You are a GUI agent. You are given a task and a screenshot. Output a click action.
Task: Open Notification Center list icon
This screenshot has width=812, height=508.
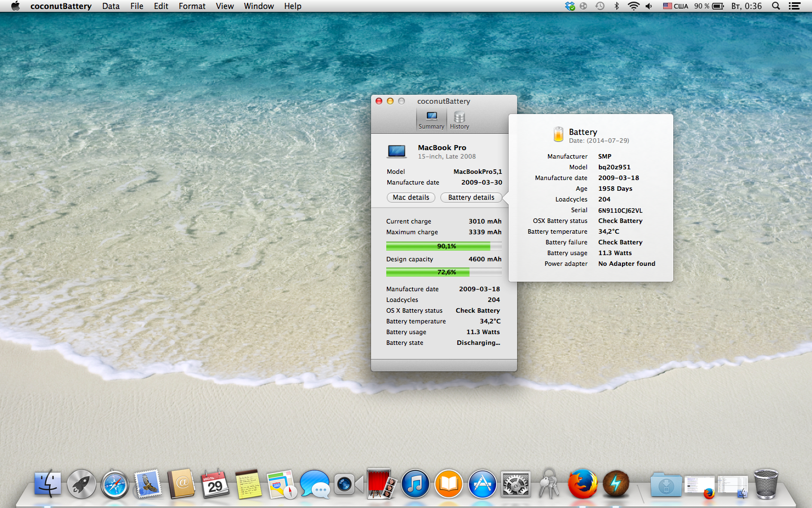[795, 6]
